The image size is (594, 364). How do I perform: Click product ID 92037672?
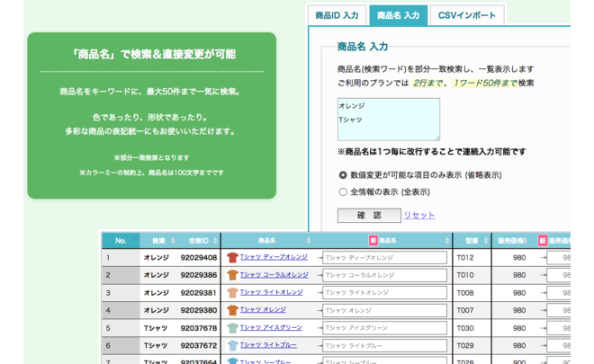coord(199,345)
